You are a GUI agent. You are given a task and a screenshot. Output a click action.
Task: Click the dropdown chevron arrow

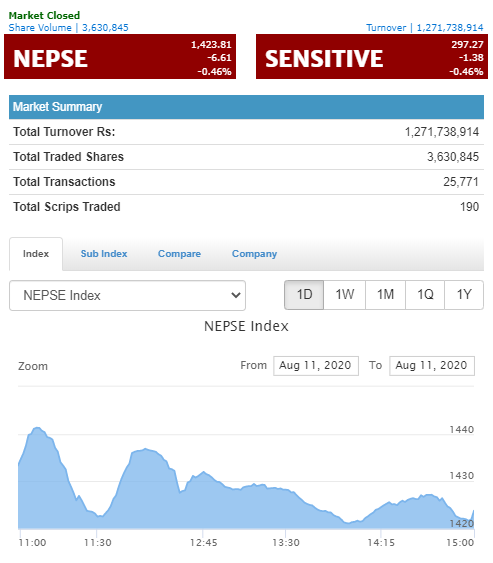[x=236, y=295]
